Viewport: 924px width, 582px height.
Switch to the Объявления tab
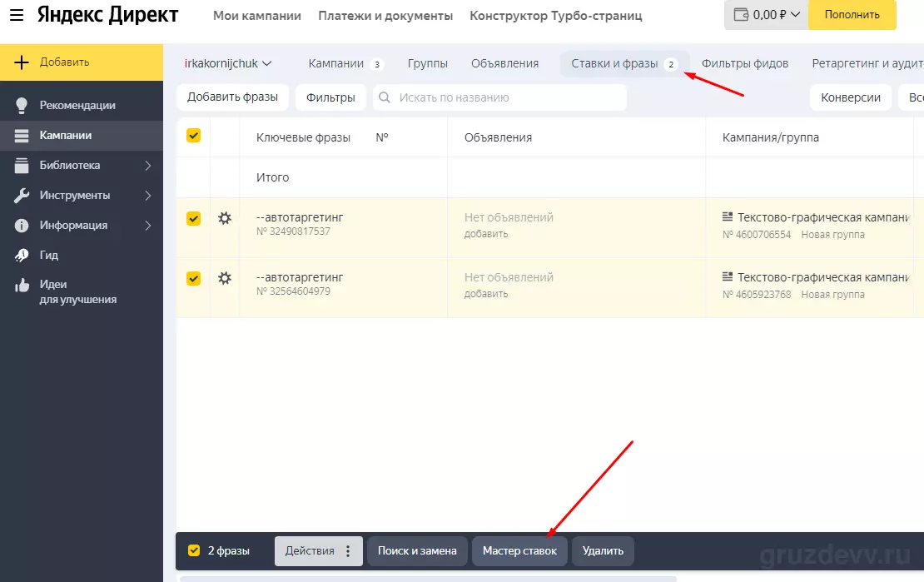[504, 63]
